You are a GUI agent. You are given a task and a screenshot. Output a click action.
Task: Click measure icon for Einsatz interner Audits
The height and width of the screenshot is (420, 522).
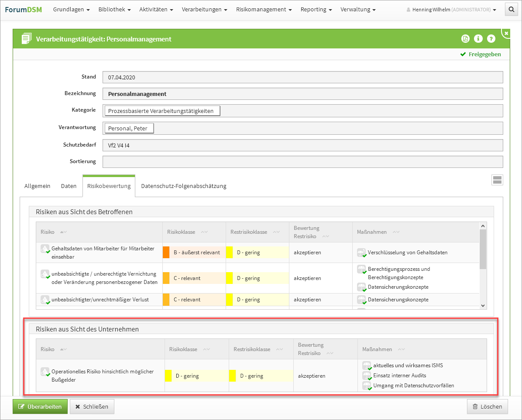367,376
